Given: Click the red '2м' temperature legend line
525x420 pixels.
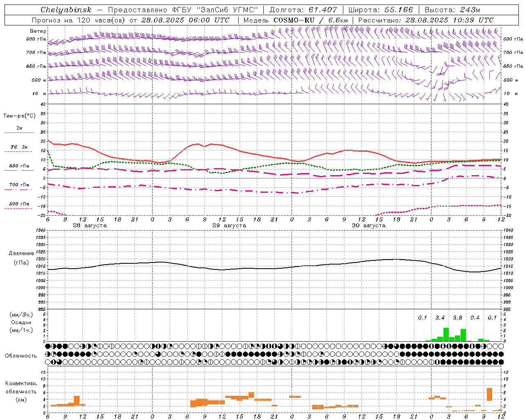Looking at the screenshot, I should 19,132.
